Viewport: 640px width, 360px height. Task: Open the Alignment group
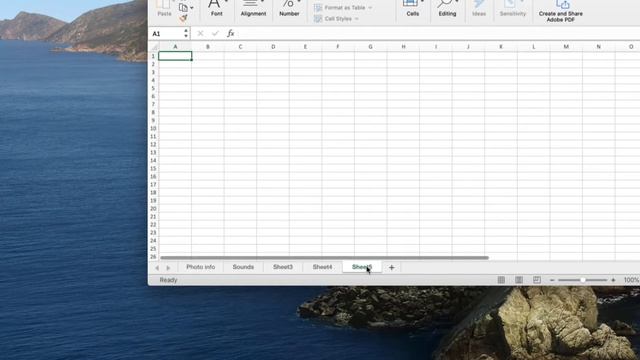point(253,8)
